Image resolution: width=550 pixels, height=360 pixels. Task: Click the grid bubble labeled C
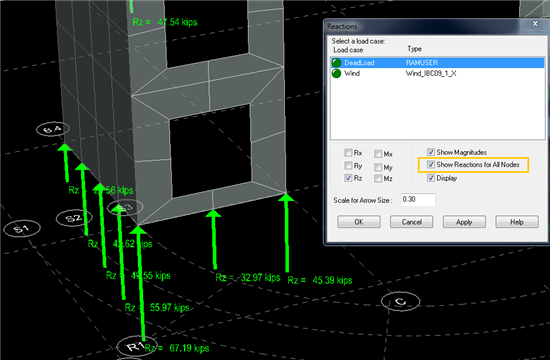(x=400, y=301)
